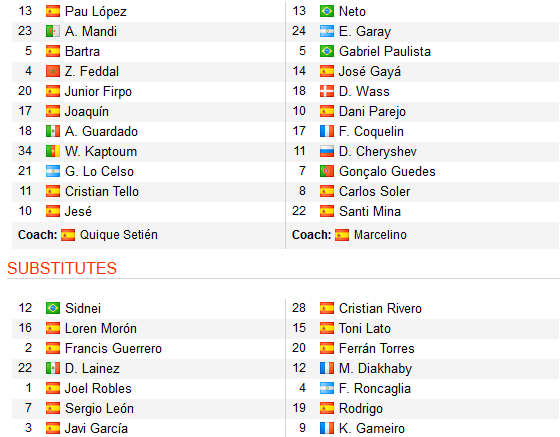Click the Mexican flag beside A. Guardado

point(53,131)
